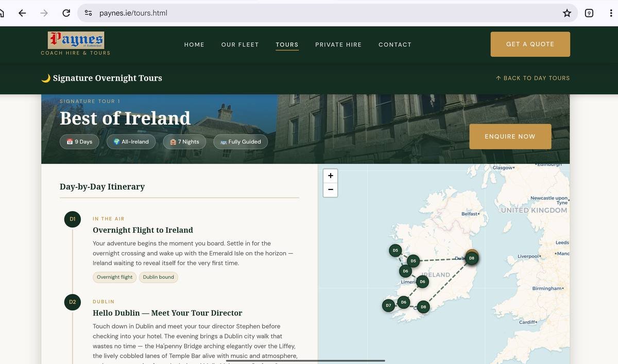The height and width of the screenshot is (364, 618).
Task: Select the D8 map marker over Dublin
Action: pos(472,258)
